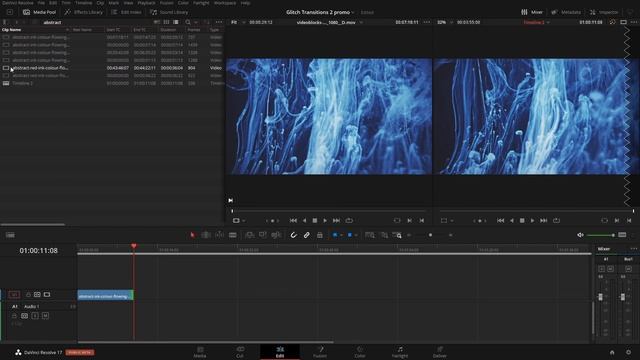The height and width of the screenshot is (360, 640).
Task: Open the Effects Library panel
Action: [x=84, y=12]
